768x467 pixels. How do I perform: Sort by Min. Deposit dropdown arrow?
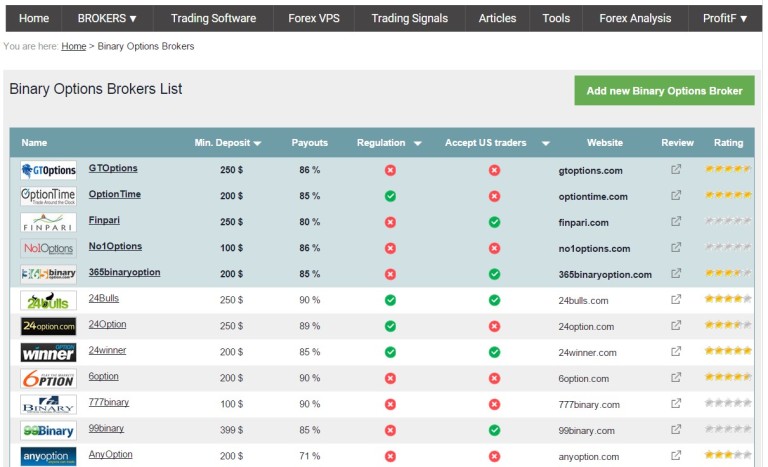[258, 143]
